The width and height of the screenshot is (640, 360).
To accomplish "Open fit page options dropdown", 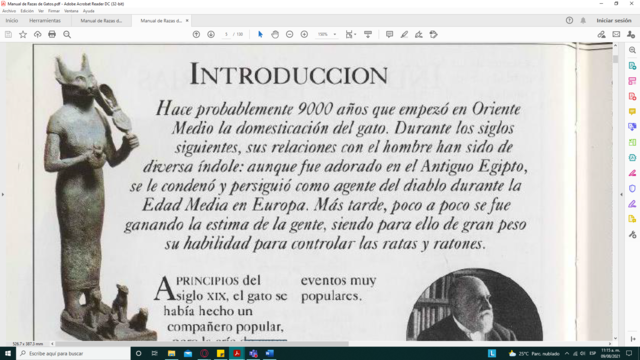I will tap(350, 35).
